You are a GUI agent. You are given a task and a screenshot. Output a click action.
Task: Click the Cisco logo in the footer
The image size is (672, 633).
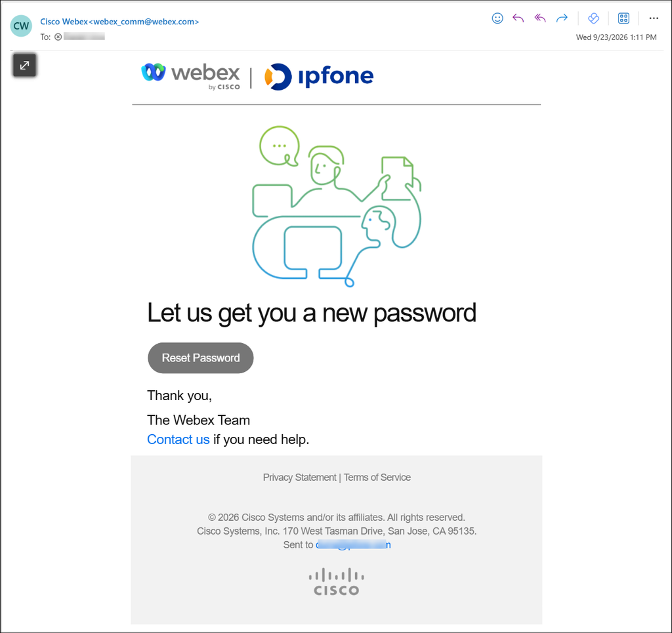[x=337, y=582]
